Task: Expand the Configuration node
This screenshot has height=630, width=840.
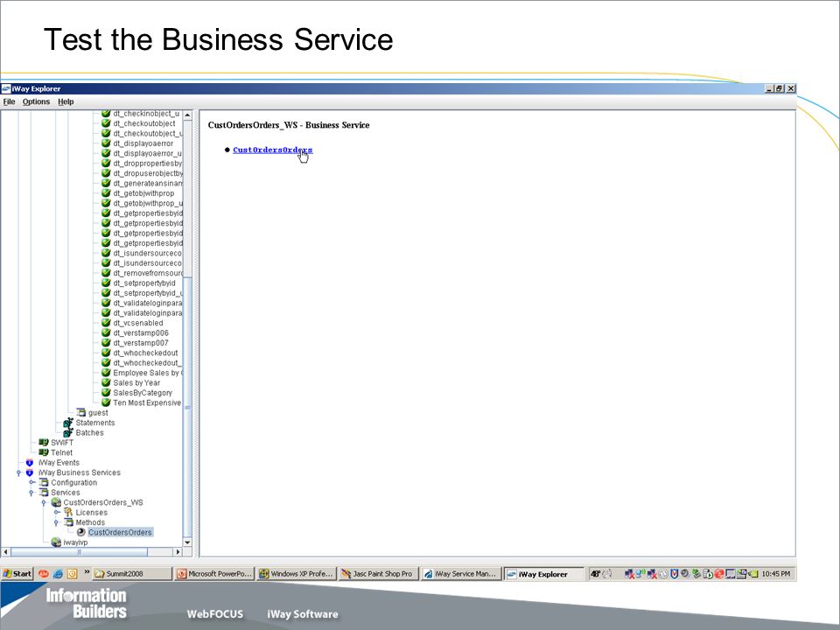Action: tap(31, 483)
